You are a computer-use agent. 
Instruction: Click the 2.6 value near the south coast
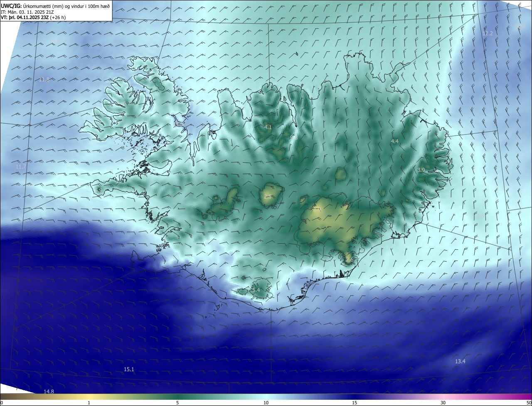pyautogui.click(x=349, y=260)
